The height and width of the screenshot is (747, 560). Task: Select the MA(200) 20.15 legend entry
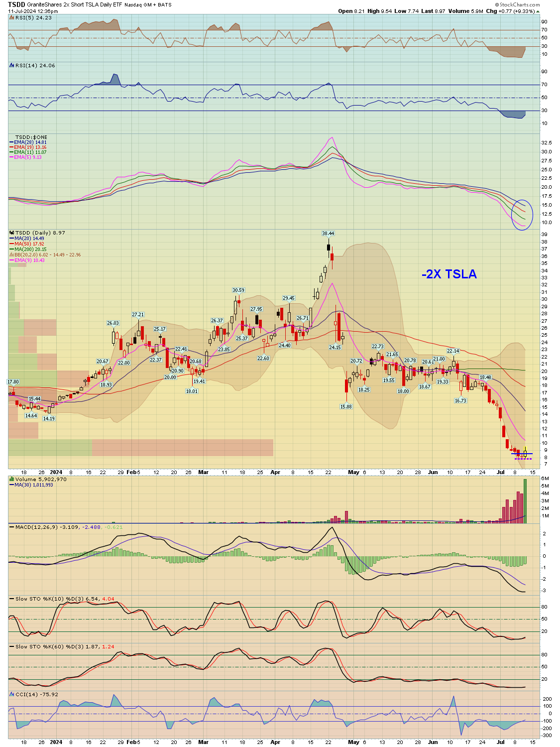pyautogui.click(x=30, y=249)
